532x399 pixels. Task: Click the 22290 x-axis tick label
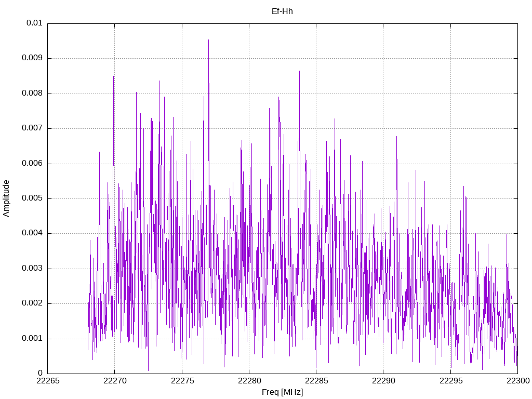click(384, 381)
